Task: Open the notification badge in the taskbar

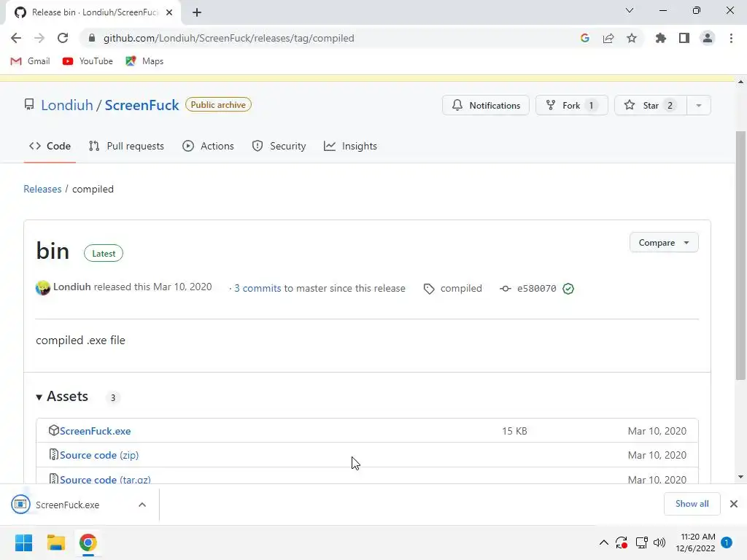Action: click(727, 542)
